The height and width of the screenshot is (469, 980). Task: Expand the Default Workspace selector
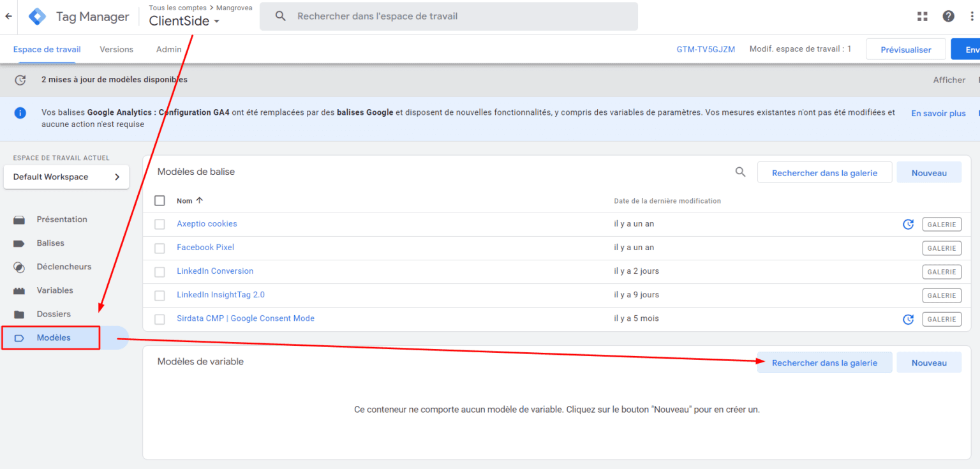66,177
